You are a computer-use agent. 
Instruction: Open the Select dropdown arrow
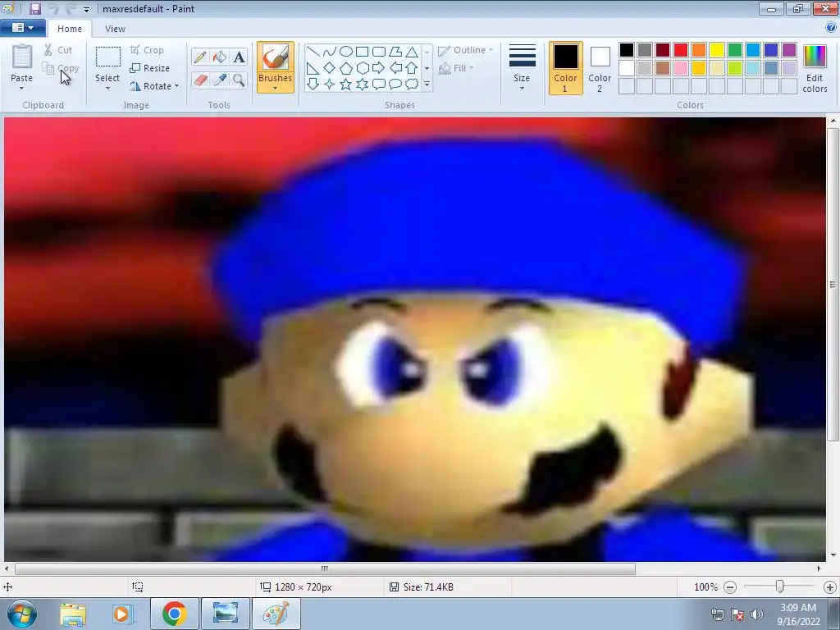pos(107,89)
